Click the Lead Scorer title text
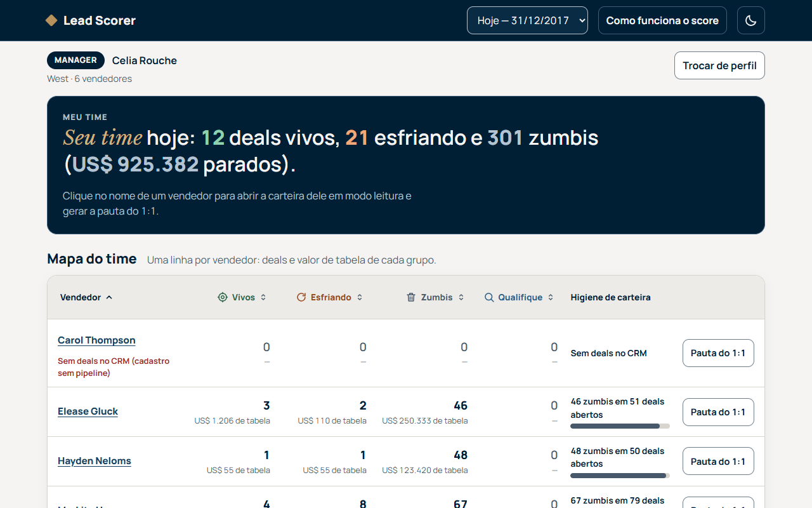The image size is (812, 508). (x=100, y=20)
